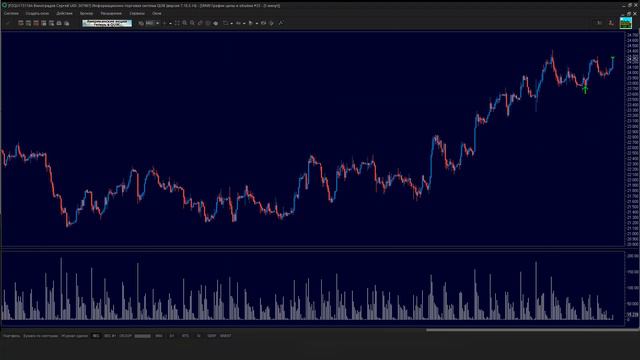
Task: Click the highlighted current price label on the axis
Action: point(632,59)
